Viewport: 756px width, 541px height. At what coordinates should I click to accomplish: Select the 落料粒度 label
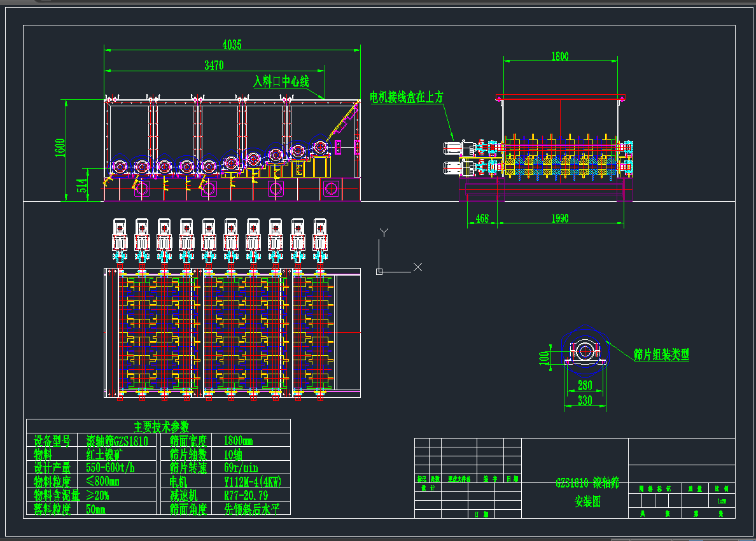pyautogui.click(x=52, y=509)
